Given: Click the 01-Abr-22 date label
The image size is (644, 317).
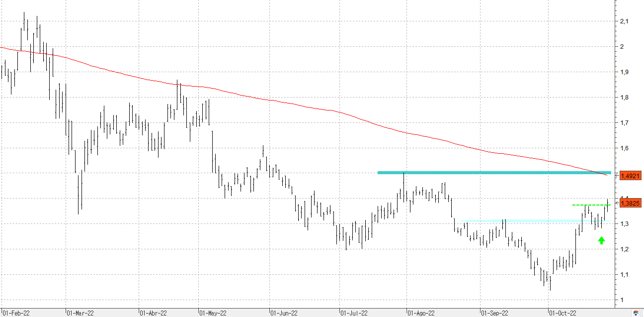Looking at the screenshot, I should [x=153, y=313].
